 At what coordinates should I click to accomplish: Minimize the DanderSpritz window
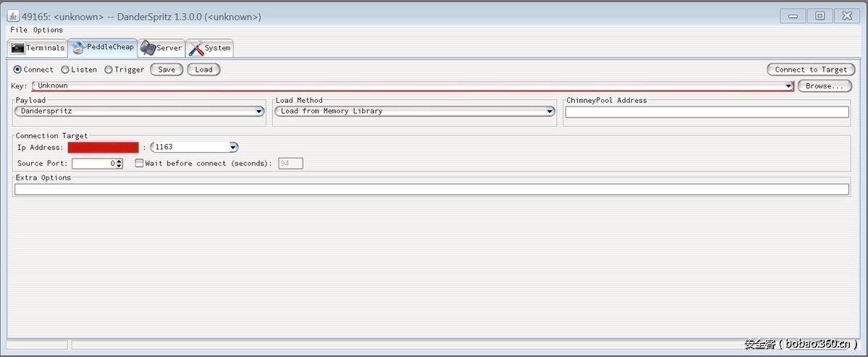pos(793,16)
